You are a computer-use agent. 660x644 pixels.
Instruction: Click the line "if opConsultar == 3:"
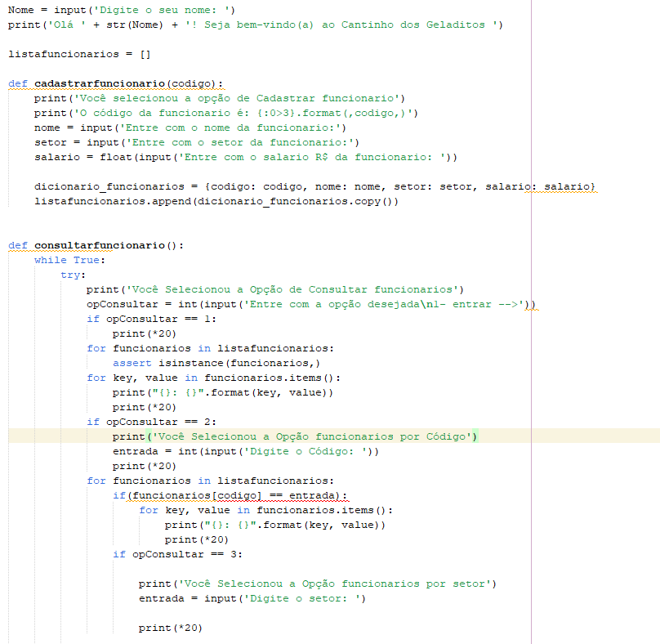click(177, 555)
